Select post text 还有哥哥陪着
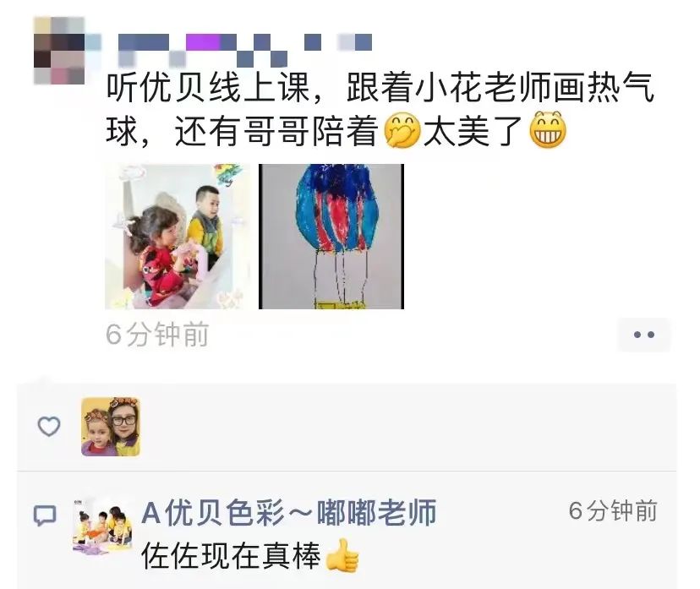The image size is (700, 589). pyautogui.click(x=276, y=131)
